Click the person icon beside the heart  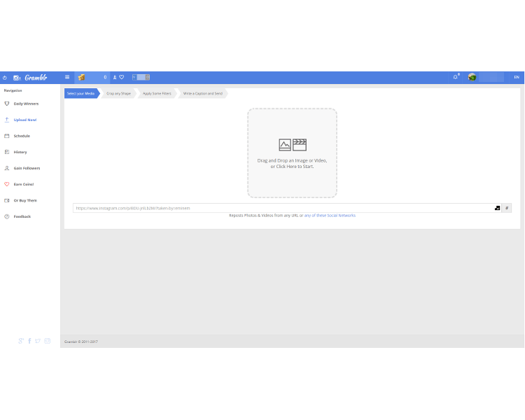tap(115, 78)
